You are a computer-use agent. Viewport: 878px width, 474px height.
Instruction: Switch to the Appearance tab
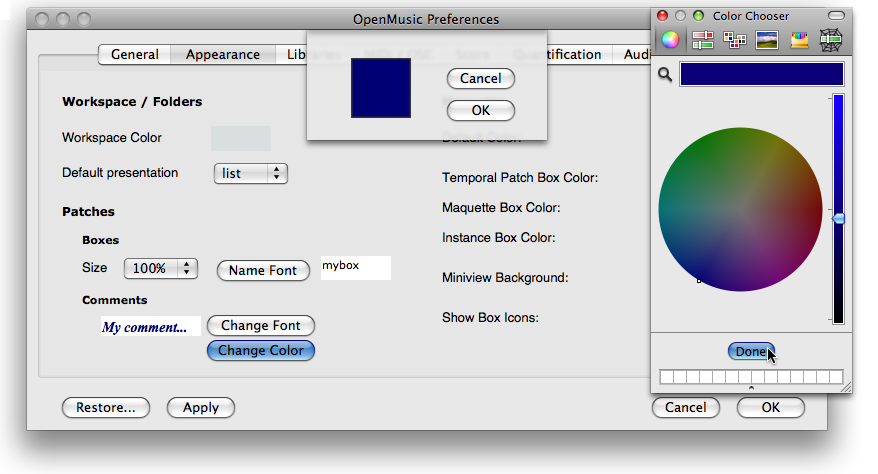(x=223, y=54)
